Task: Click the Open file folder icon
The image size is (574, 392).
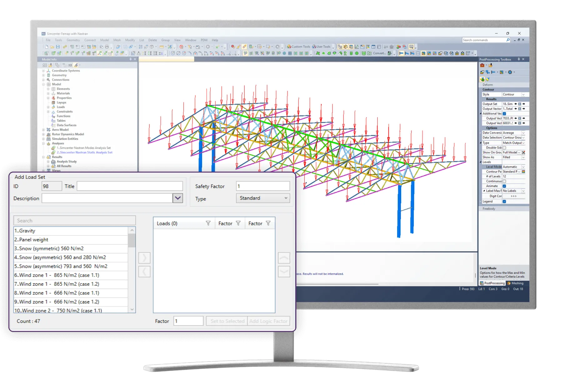Action: (x=52, y=47)
